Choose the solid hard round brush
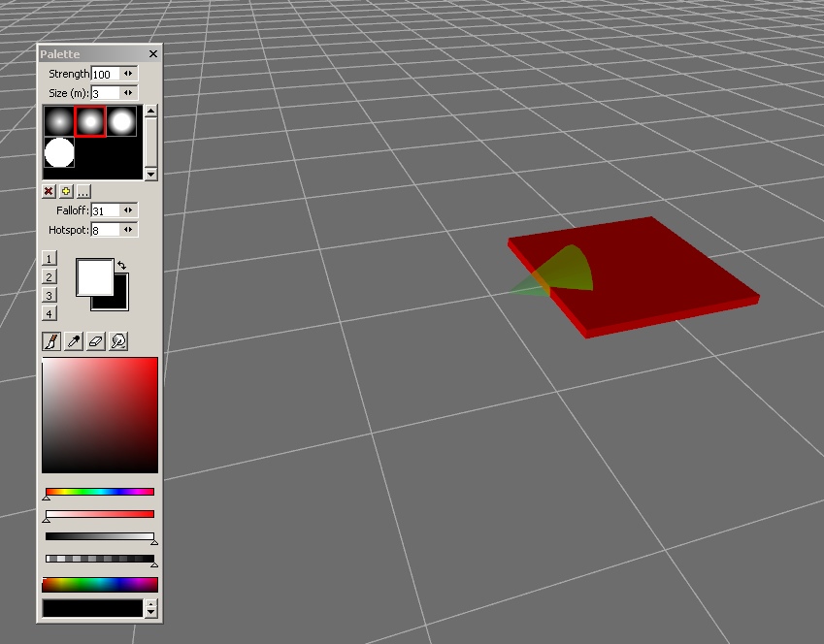The image size is (824, 644). pyautogui.click(x=59, y=152)
